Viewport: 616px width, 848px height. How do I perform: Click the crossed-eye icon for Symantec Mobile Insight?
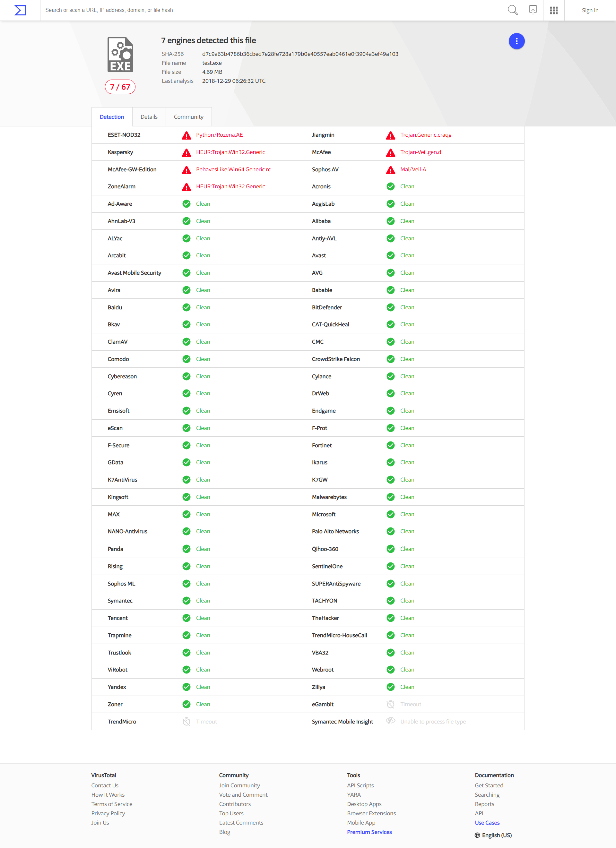coord(390,721)
